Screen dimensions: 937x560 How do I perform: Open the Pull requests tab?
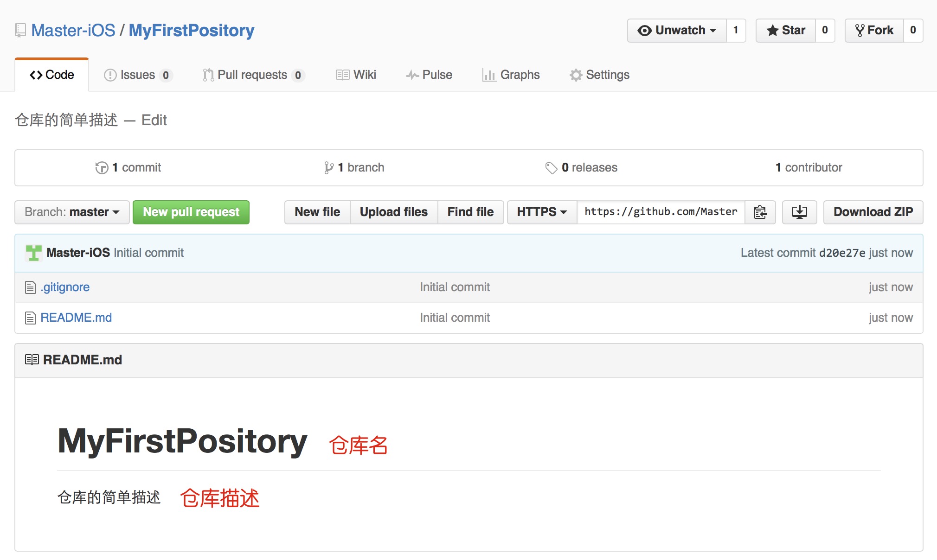pyautogui.click(x=254, y=75)
